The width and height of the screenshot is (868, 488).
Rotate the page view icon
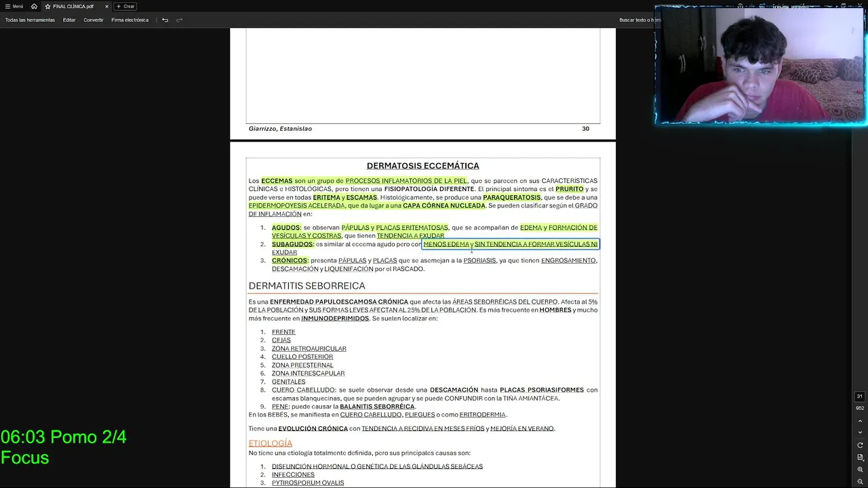[860, 445]
